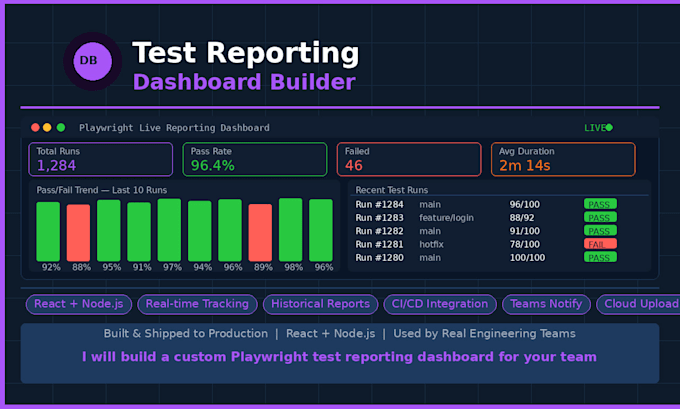This screenshot has height=409, width=680.
Task: Click the Playwright Live Reporting Dashboard title
Action: (174, 128)
